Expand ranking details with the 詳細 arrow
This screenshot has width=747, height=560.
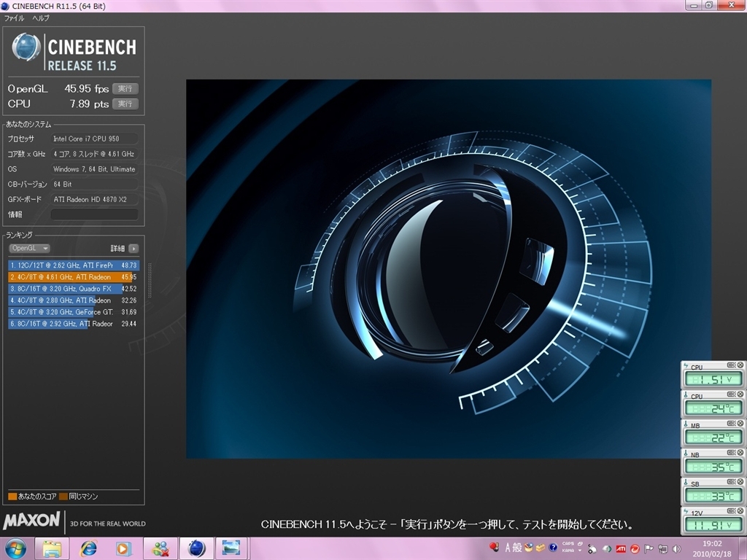click(x=133, y=249)
